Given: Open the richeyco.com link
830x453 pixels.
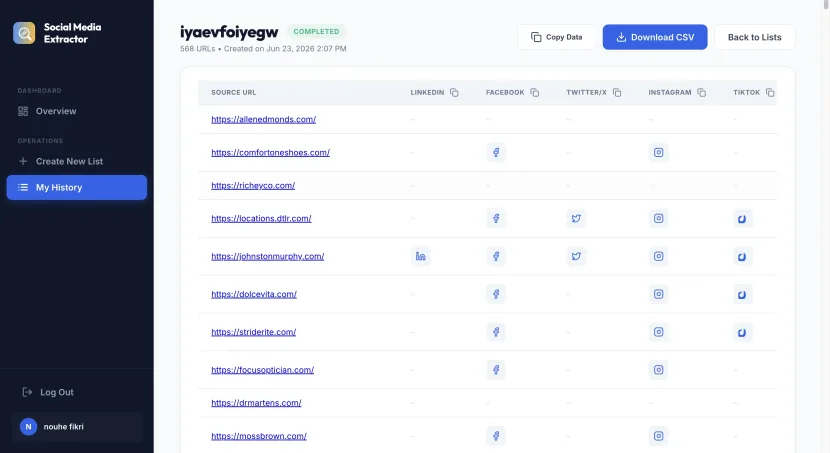Looking at the screenshot, I should click(253, 185).
